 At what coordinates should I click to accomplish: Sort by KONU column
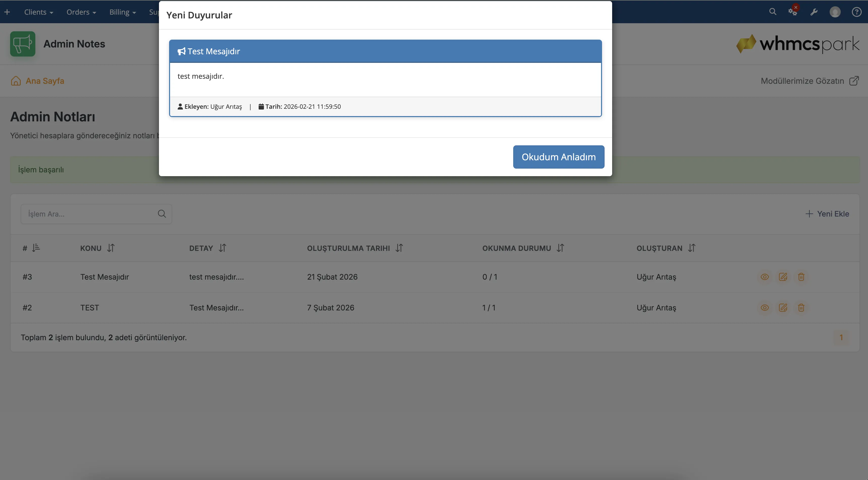[x=97, y=248]
